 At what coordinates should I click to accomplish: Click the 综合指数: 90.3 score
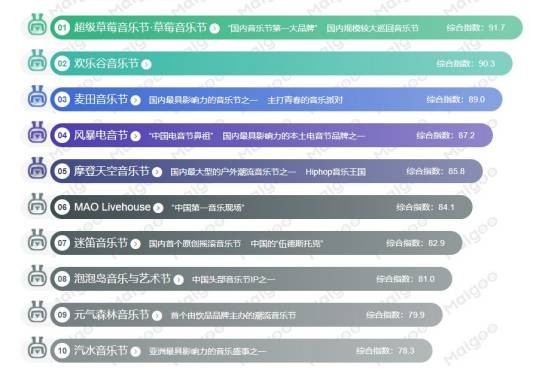[x=466, y=63]
